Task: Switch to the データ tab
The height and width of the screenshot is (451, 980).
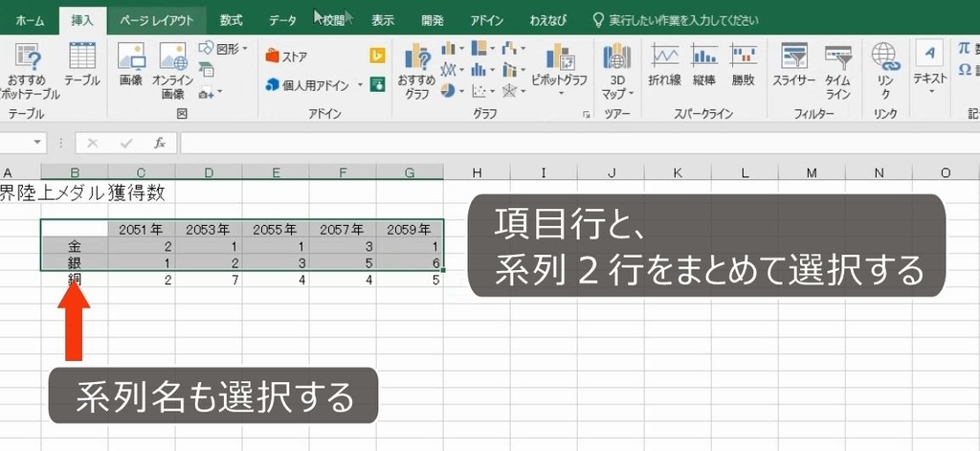Action: coord(282,21)
